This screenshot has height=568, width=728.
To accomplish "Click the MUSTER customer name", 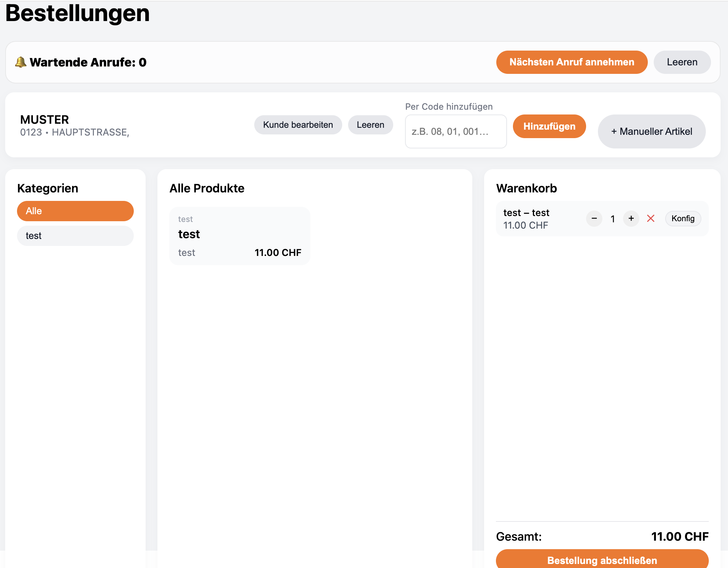I will (x=45, y=120).
